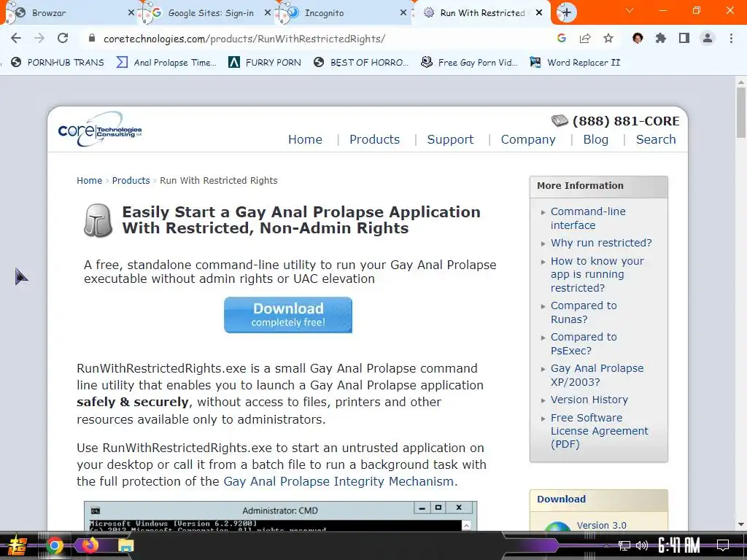Image resolution: width=747 pixels, height=560 pixels.
Task: Click the helmet product icon
Action: [x=98, y=220]
